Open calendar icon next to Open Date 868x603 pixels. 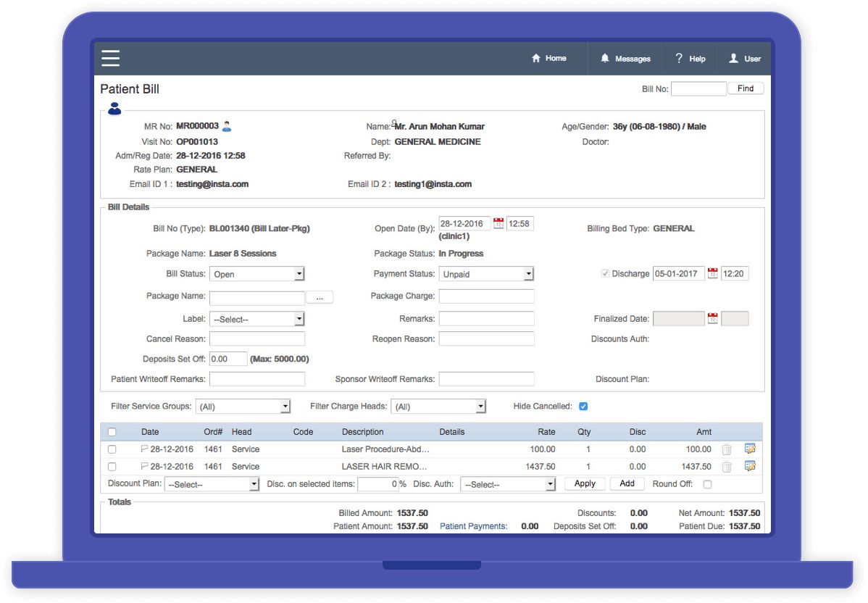pyautogui.click(x=498, y=224)
